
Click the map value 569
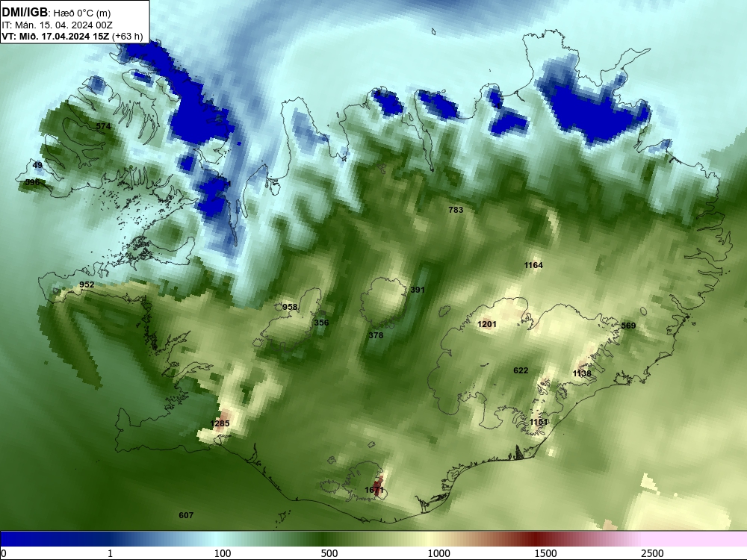point(628,326)
